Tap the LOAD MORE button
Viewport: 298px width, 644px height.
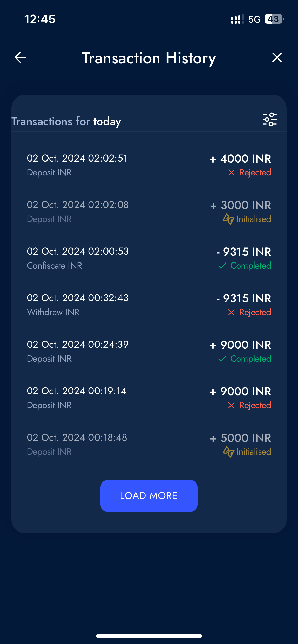tap(149, 496)
